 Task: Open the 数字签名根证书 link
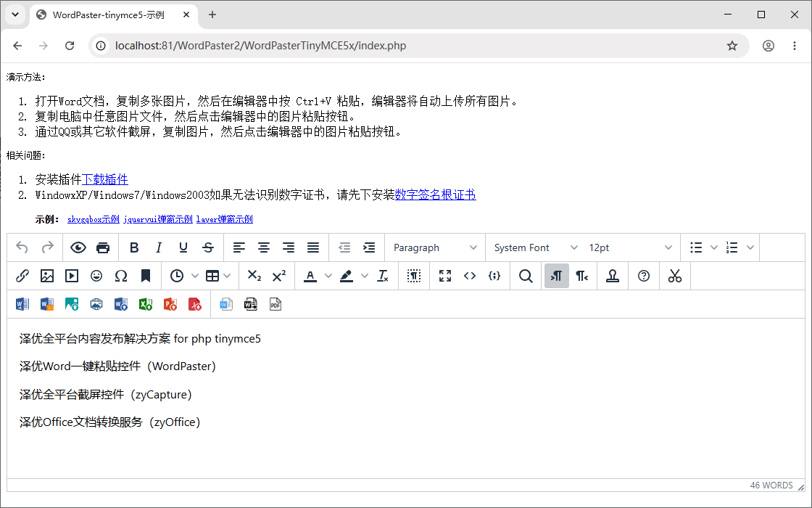pyautogui.click(x=436, y=195)
